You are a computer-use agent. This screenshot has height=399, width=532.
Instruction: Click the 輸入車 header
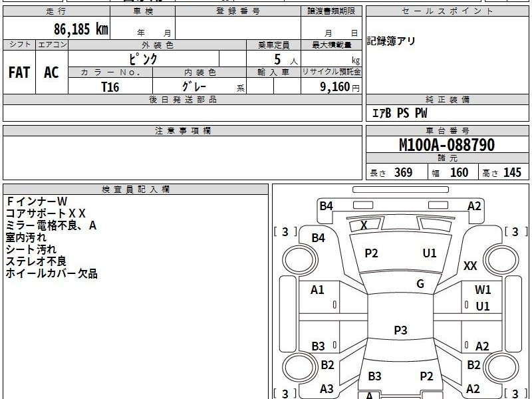[273, 72]
